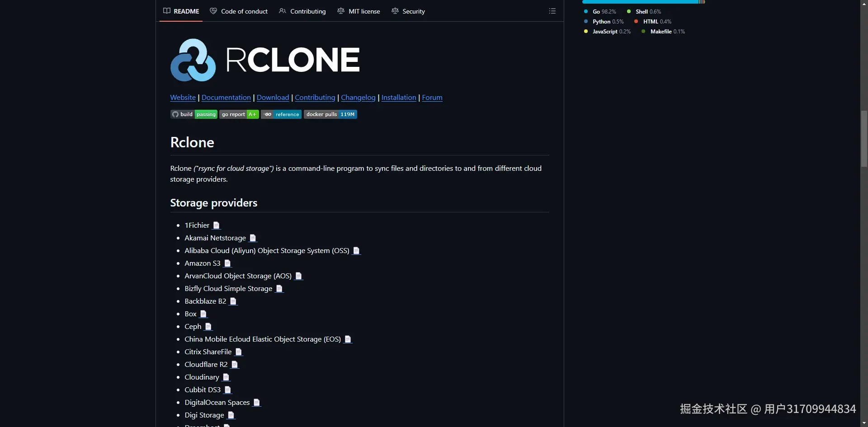
Task: Open the Cloudinary docs page icon
Action: point(226,377)
